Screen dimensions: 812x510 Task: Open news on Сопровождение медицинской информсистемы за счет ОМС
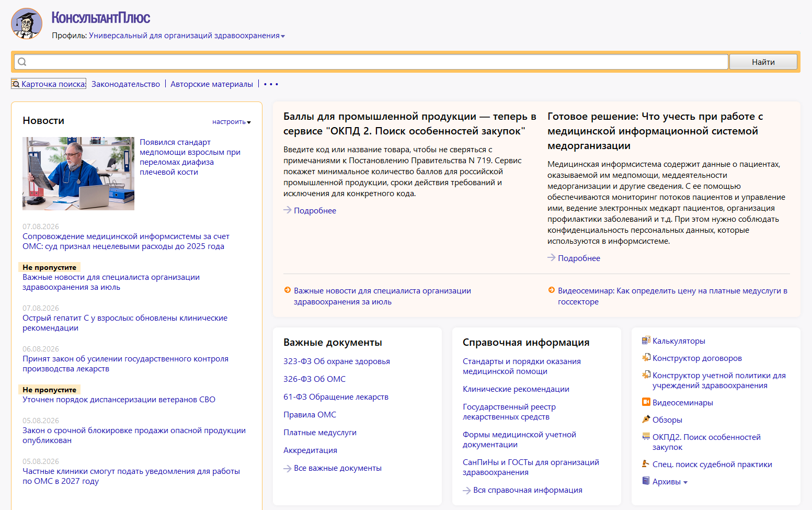click(125, 241)
